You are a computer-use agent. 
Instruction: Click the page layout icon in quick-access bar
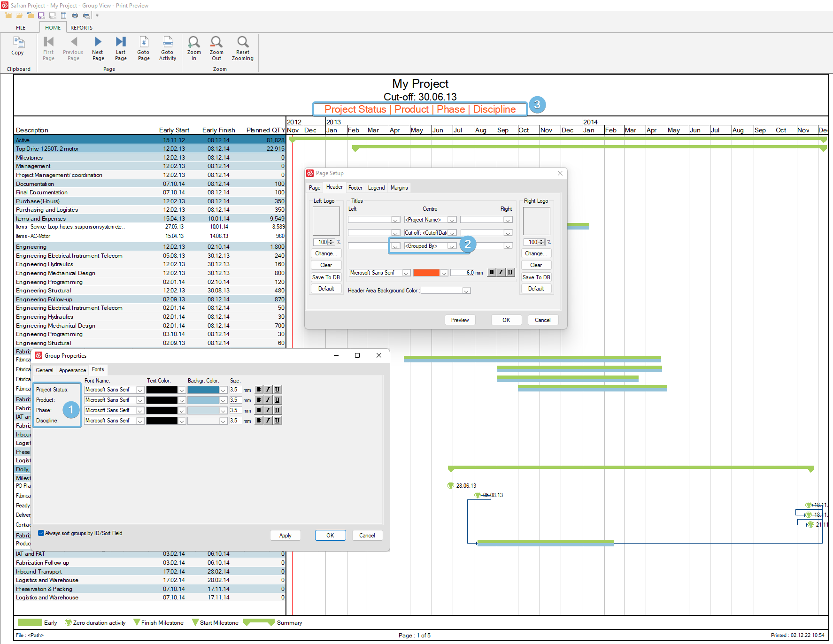(x=64, y=15)
